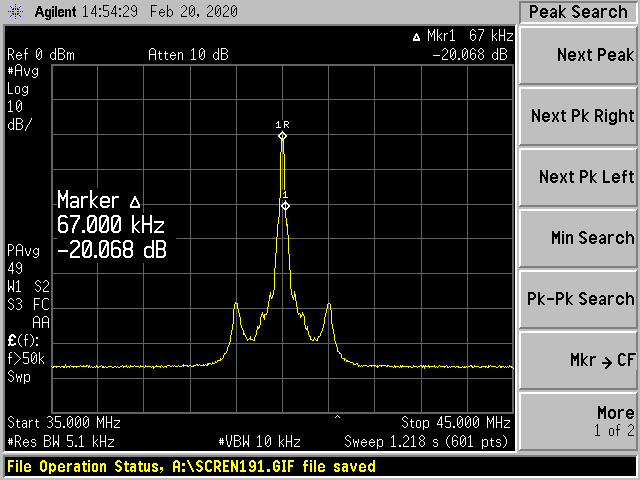Screen dimensions: 640x480
Task: Click the Res BW 5.1 kHz readout
Action: point(61,440)
